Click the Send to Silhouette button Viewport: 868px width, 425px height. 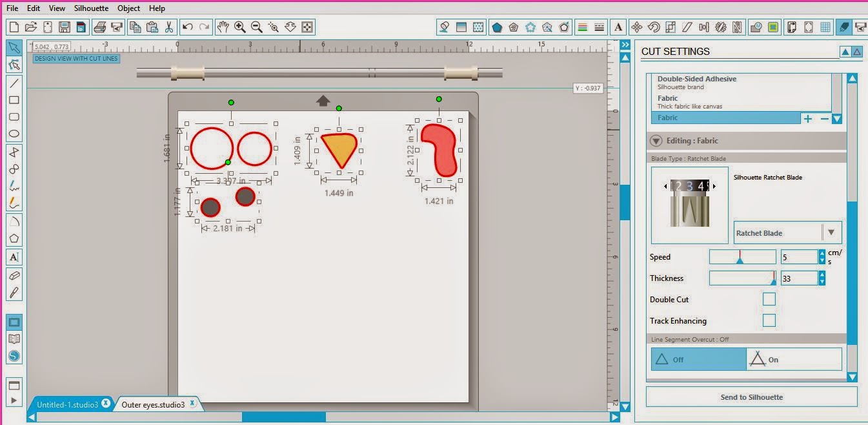pyautogui.click(x=751, y=397)
